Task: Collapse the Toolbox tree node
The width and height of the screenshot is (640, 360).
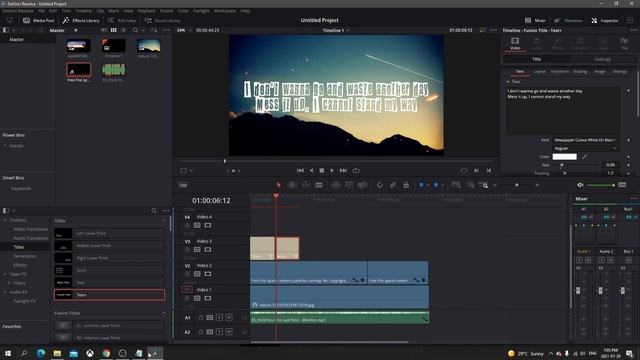Action: (5, 220)
